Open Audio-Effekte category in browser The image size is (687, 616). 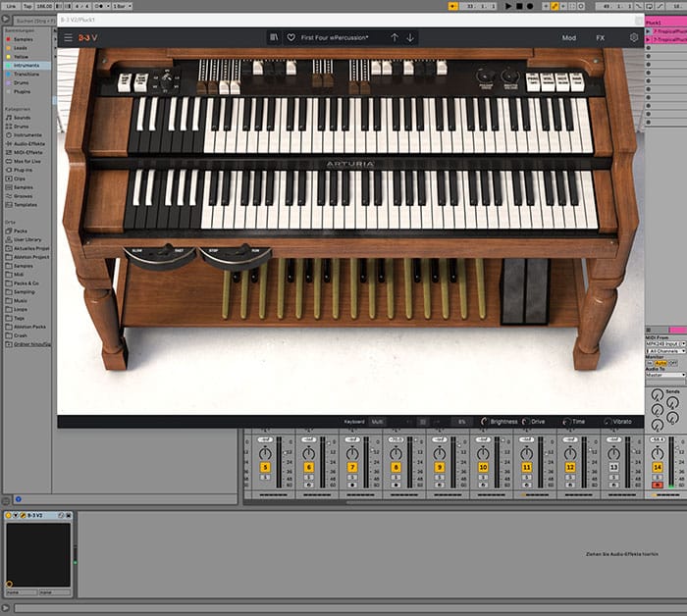[x=28, y=143]
